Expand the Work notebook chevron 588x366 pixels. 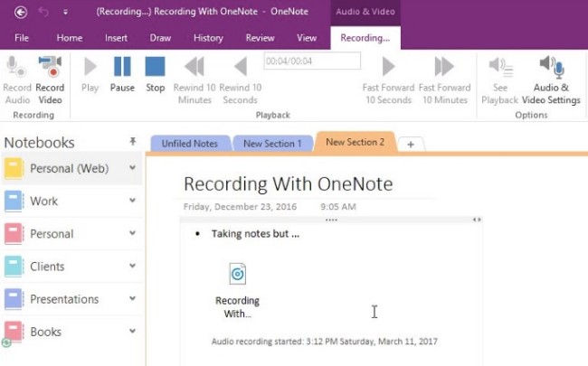(132, 200)
